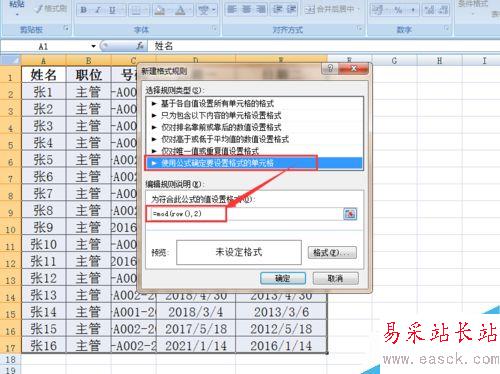This screenshot has height=374, width=500.
Task: Apply comma style number format
Action: [x=412, y=10]
